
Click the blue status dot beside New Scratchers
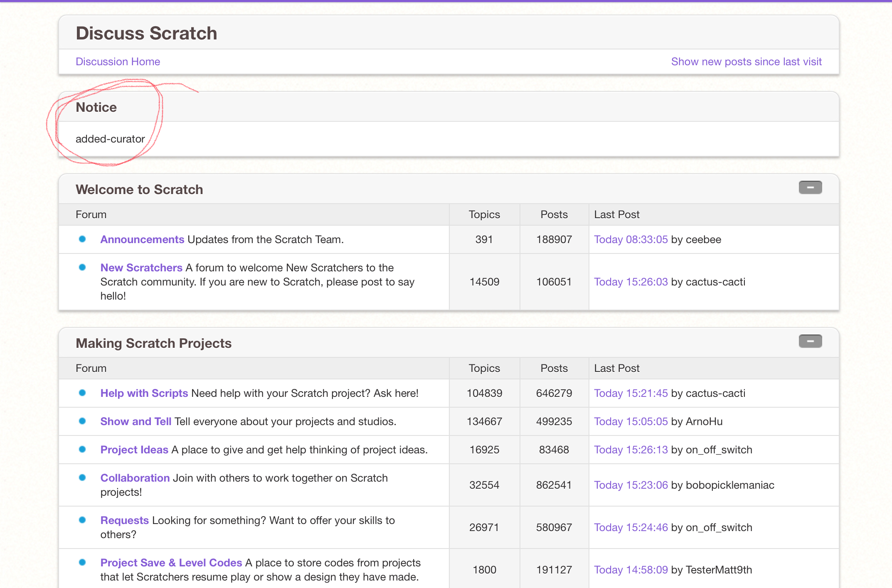pos(82,267)
